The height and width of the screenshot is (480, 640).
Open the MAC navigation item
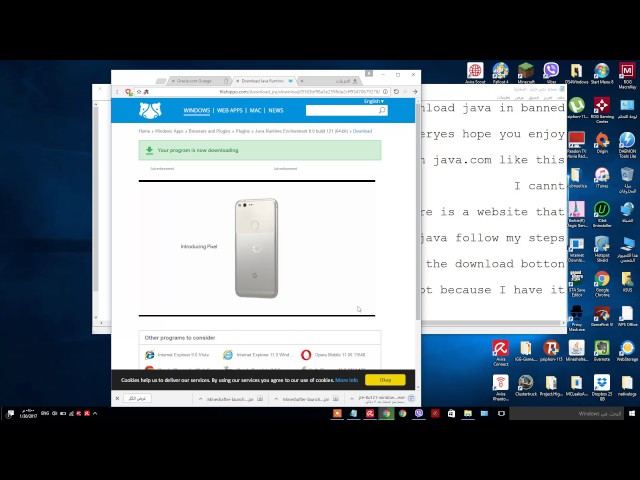pos(255,110)
